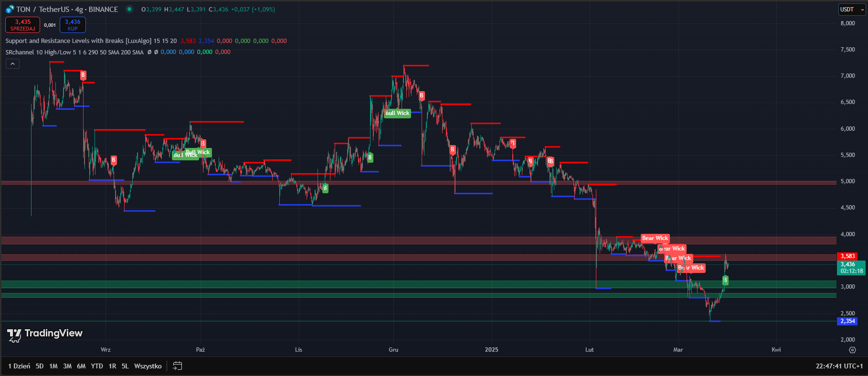Click the blue 2,354 price label

click(x=847, y=321)
